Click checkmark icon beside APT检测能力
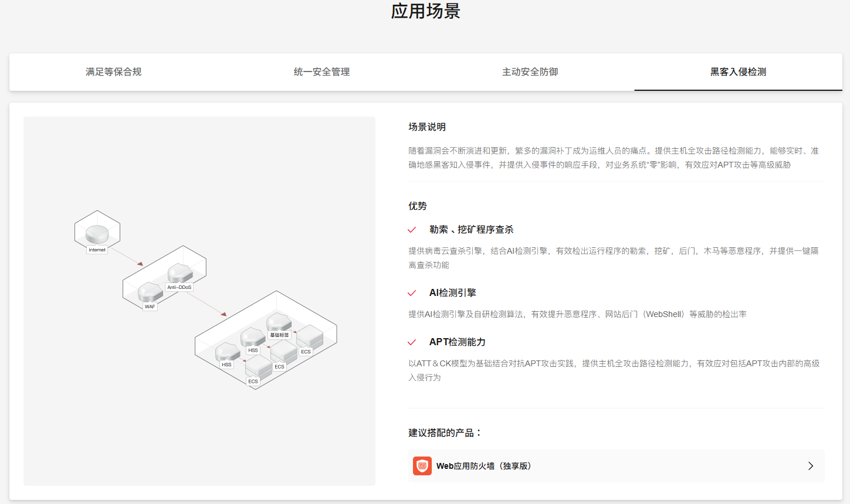 [412, 342]
